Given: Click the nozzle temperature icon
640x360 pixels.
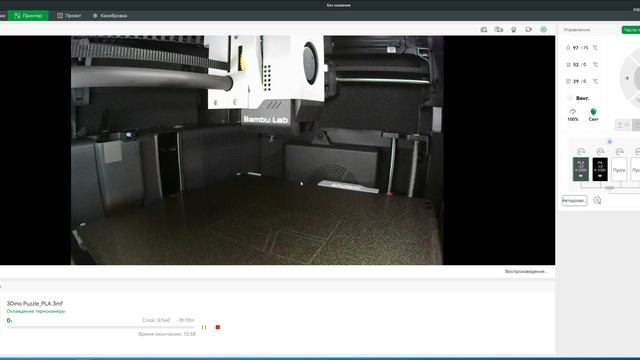Looking at the screenshot, I should click(568, 48).
